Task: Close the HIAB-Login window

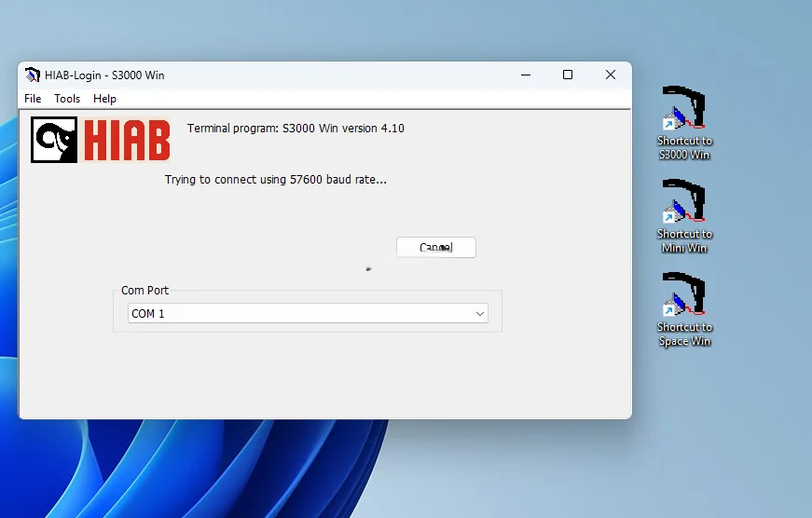Action: tap(611, 75)
